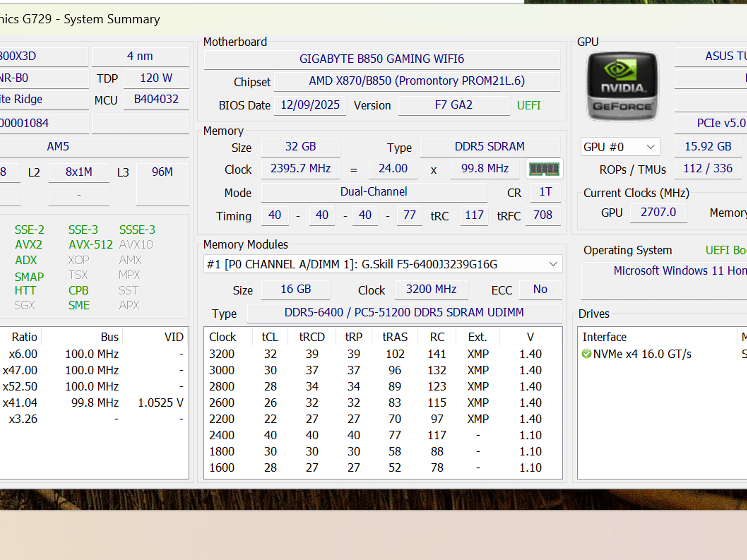Viewport: 747px width, 560px height.
Task: Click the SSE-2 feature indicator
Action: click(x=29, y=230)
